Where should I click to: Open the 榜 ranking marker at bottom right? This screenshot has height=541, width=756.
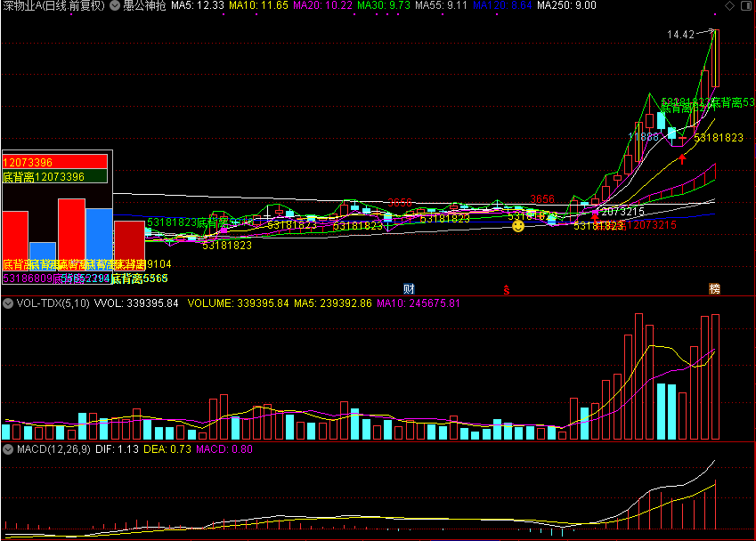[x=714, y=288]
